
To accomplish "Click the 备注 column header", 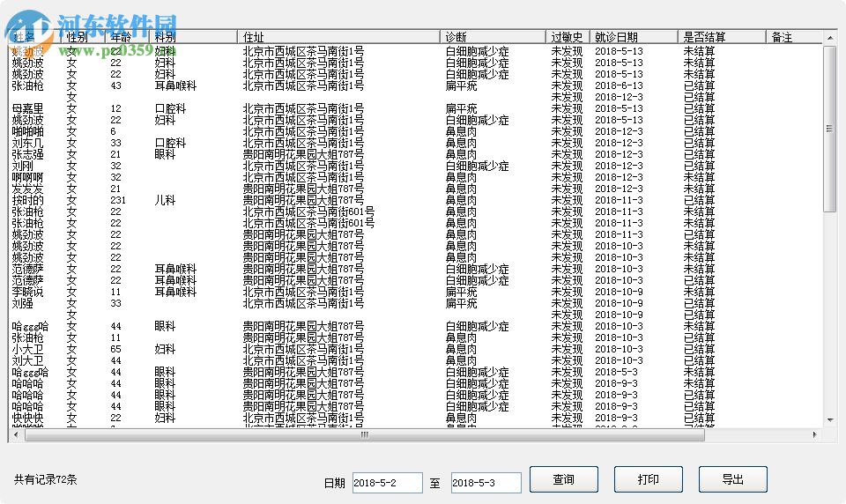I will (794, 37).
